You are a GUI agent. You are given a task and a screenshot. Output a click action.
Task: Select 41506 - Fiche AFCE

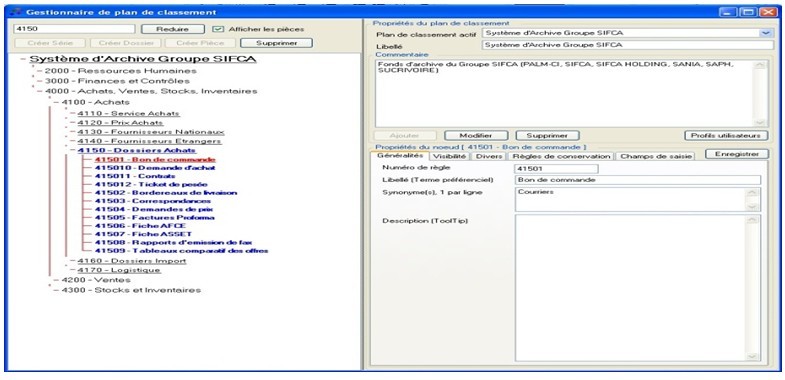click(140, 226)
